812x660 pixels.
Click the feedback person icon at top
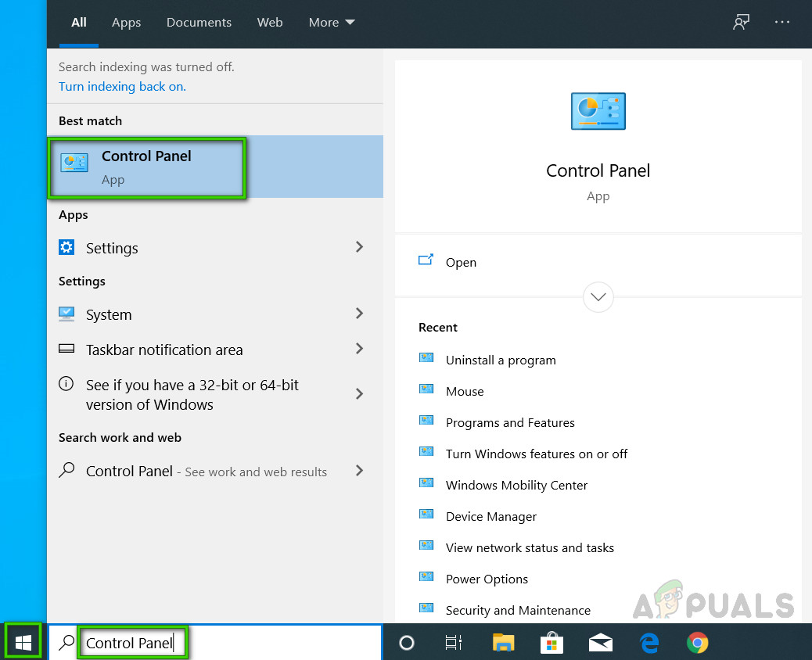coord(741,22)
